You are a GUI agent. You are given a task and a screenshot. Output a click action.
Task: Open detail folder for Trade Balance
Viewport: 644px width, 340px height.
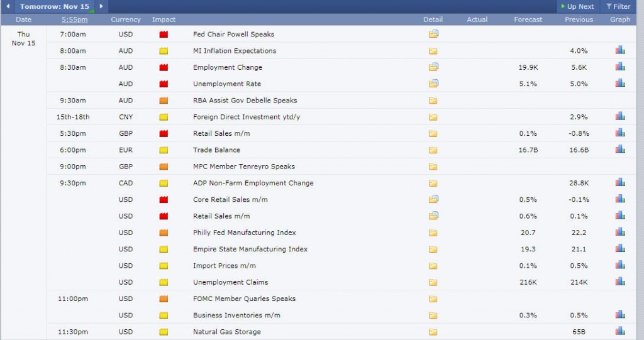coord(433,150)
